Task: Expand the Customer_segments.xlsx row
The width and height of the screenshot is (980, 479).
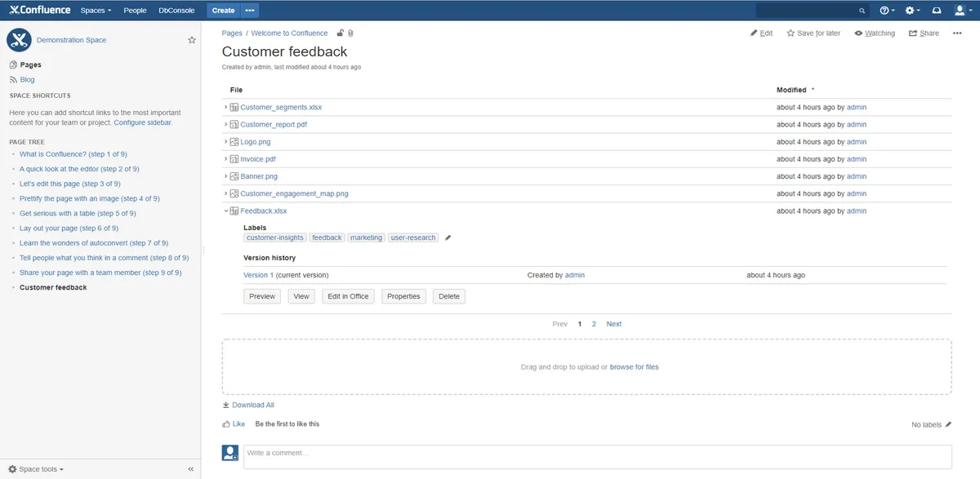Action: [x=226, y=107]
